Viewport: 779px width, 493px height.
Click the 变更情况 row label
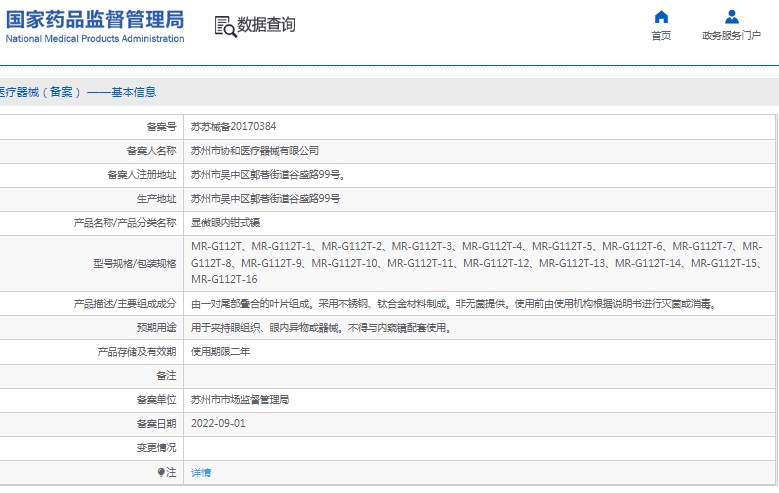pos(156,448)
